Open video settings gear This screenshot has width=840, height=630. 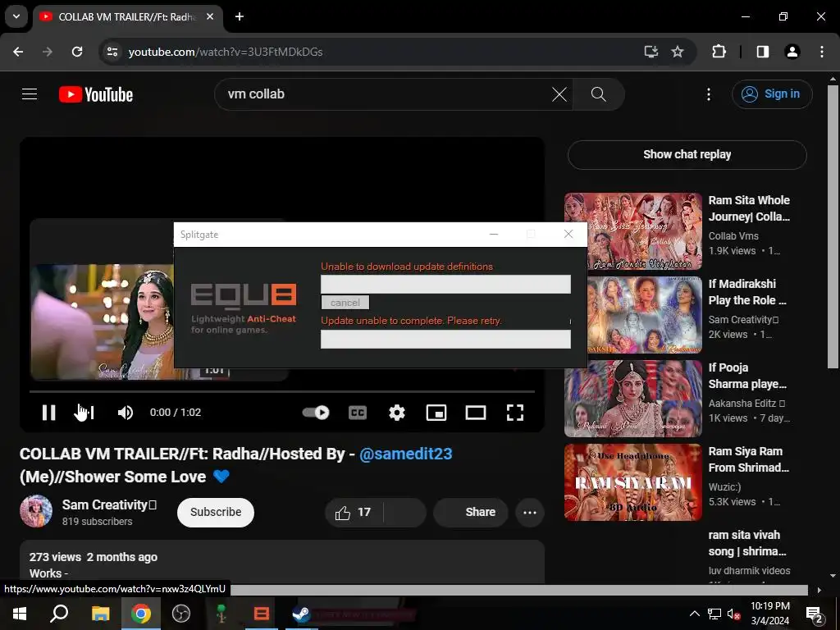(x=397, y=413)
